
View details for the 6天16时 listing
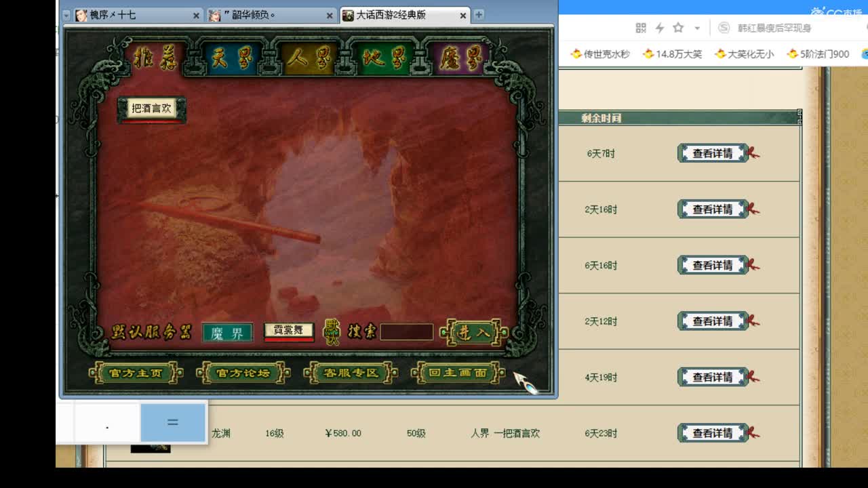713,266
